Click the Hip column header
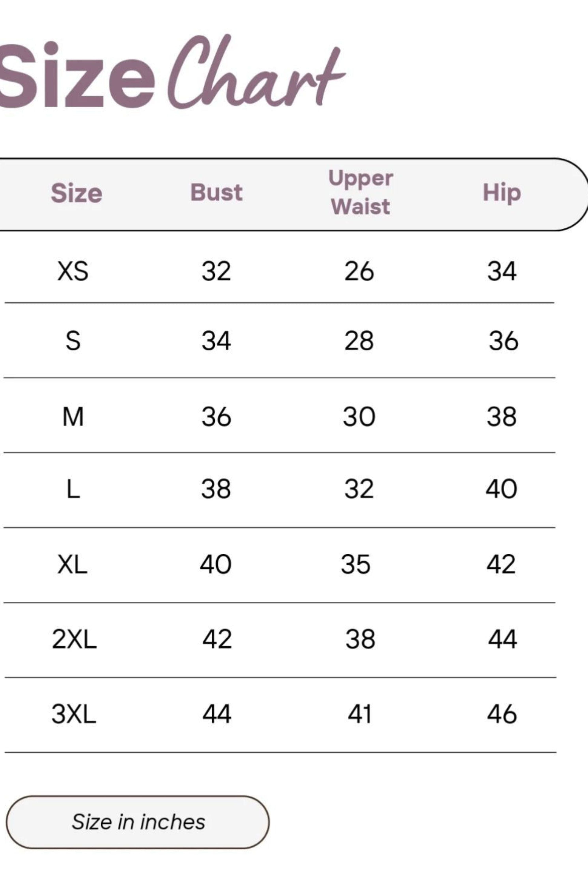This screenshot has width=588, height=882. [502, 193]
